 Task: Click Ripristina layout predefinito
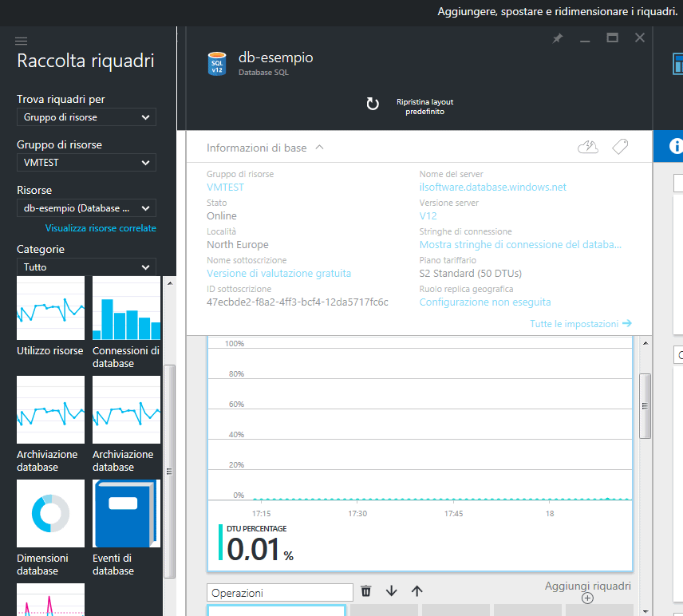424,107
